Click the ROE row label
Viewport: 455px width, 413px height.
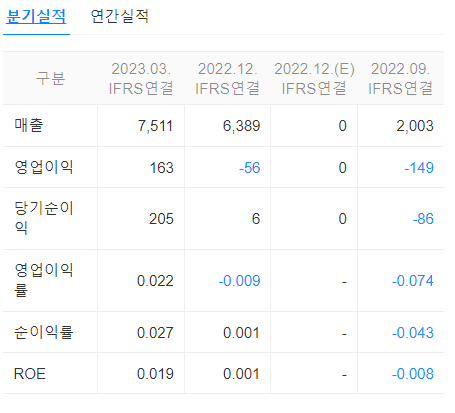[x=30, y=374]
